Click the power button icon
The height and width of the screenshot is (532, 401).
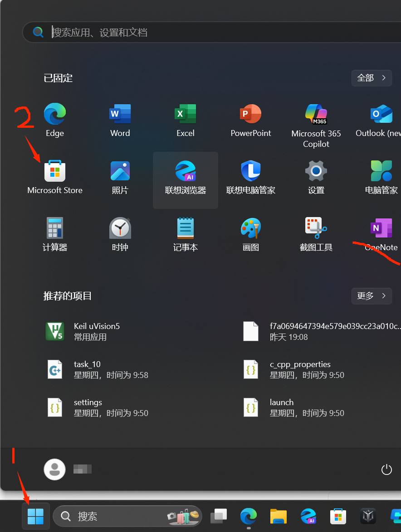pos(386,469)
